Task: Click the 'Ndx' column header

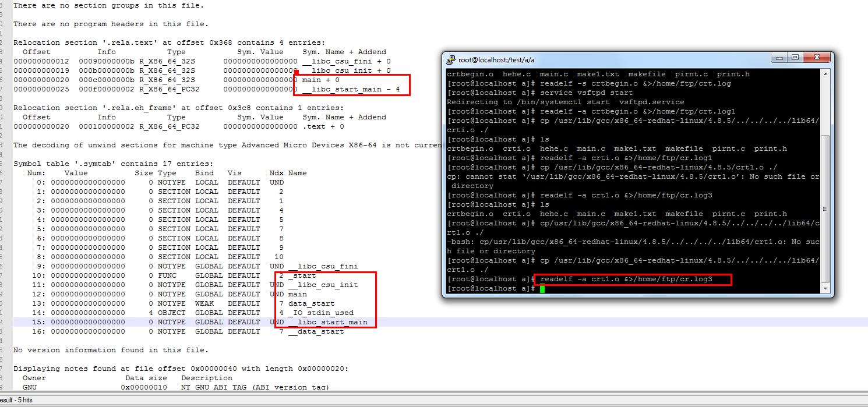Action: point(277,173)
